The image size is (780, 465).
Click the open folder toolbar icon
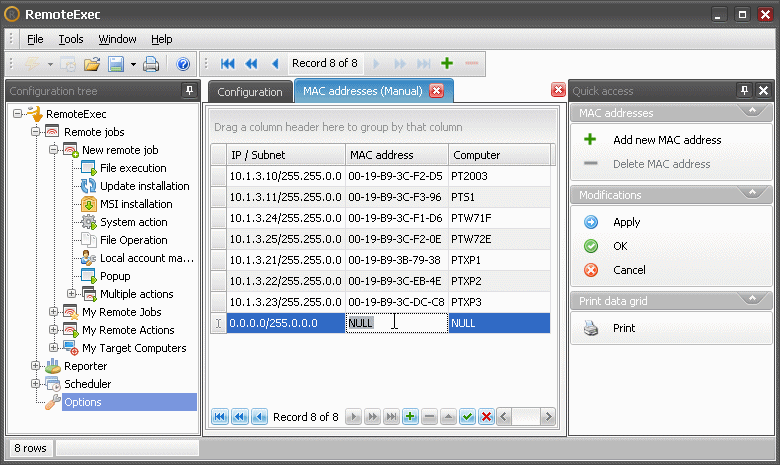[x=92, y=64]
